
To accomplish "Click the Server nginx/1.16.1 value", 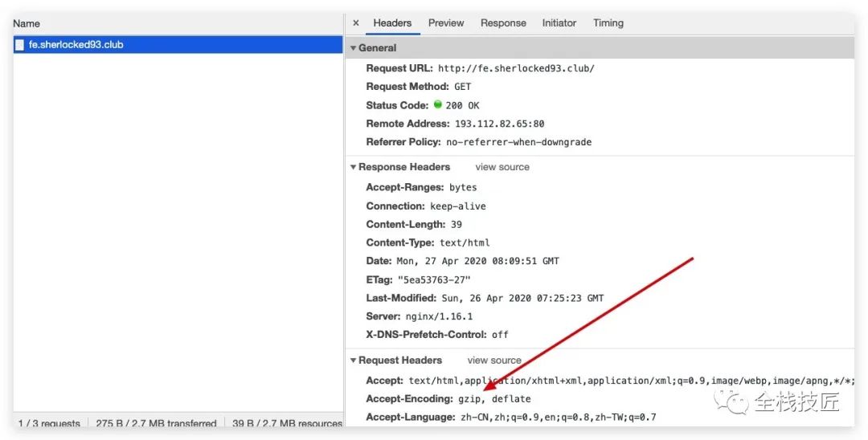I will (x=439, y=316).
